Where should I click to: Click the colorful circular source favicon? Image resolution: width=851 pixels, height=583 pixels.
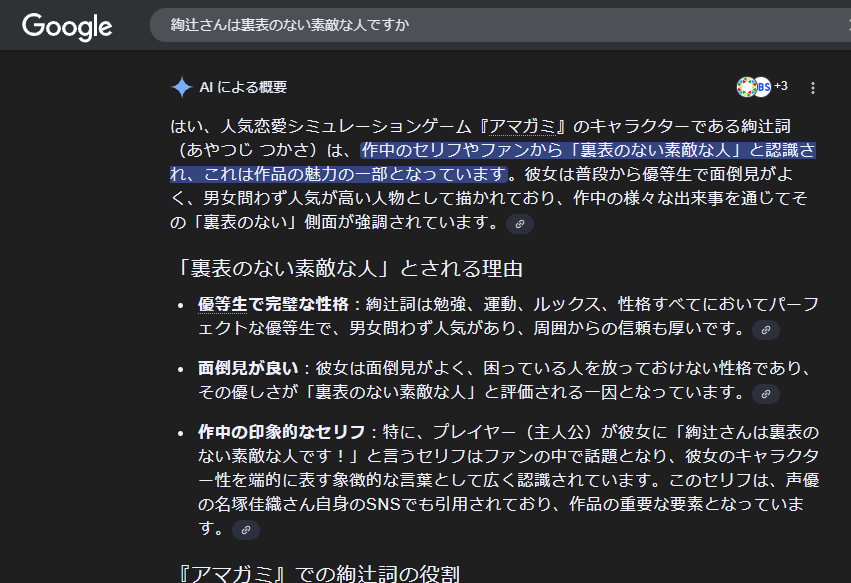coord(746,87)
